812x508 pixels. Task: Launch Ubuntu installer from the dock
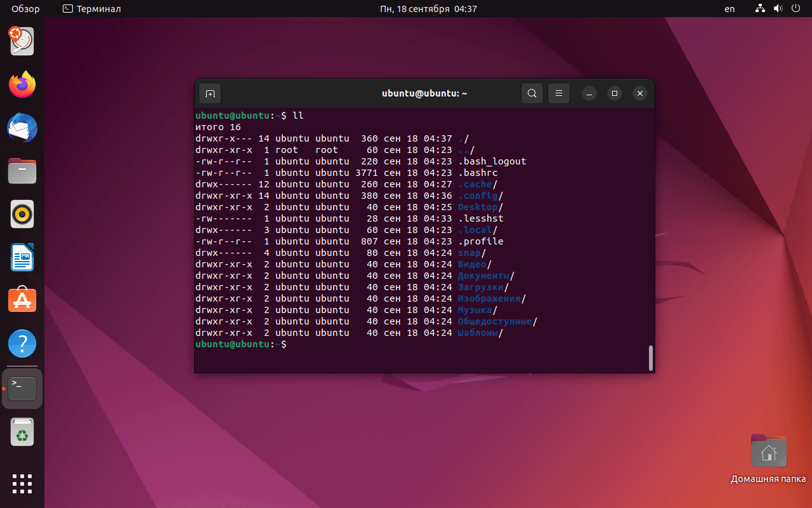pos(22,41)
